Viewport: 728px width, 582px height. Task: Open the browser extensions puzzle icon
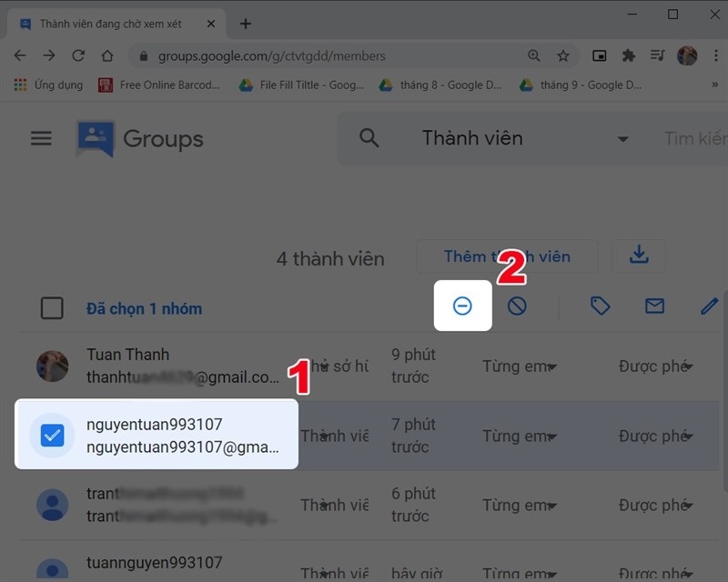(628, 55)
